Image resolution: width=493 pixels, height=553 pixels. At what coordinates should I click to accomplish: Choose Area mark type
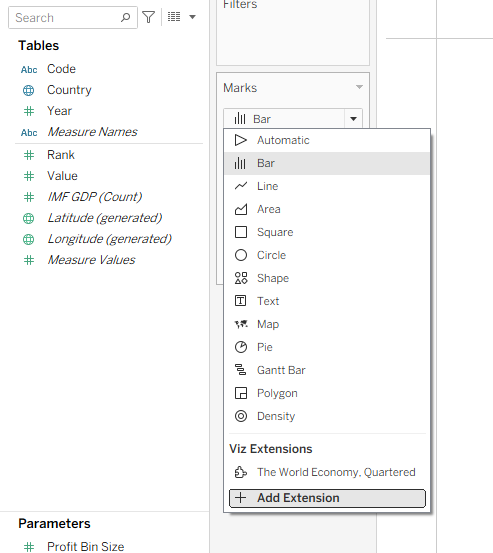click(327, 209)
